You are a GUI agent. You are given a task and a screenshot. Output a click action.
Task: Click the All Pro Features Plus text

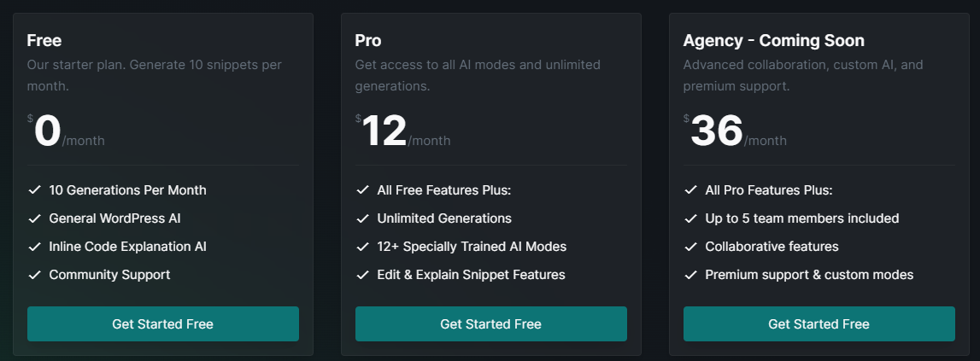tap(768, 190)
